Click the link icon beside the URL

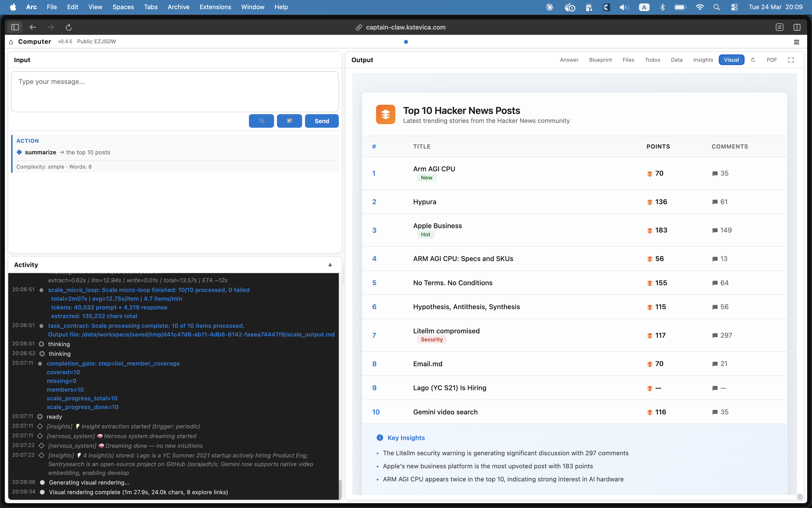pos(359,28)
